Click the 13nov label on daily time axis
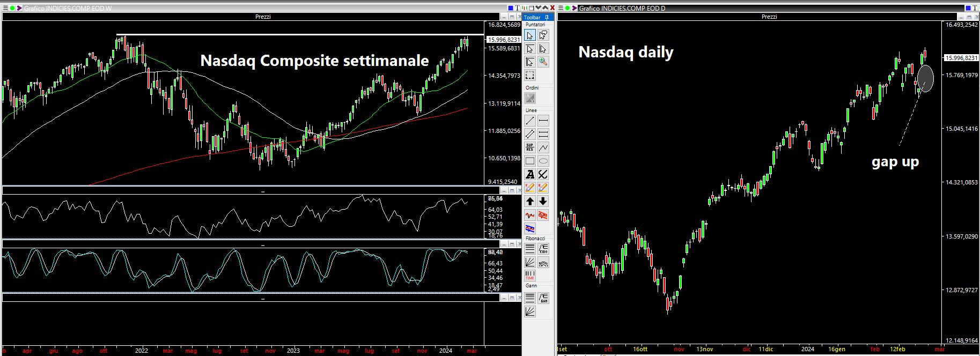The width and height of the screenshot is (980, 356). (705, 349)
